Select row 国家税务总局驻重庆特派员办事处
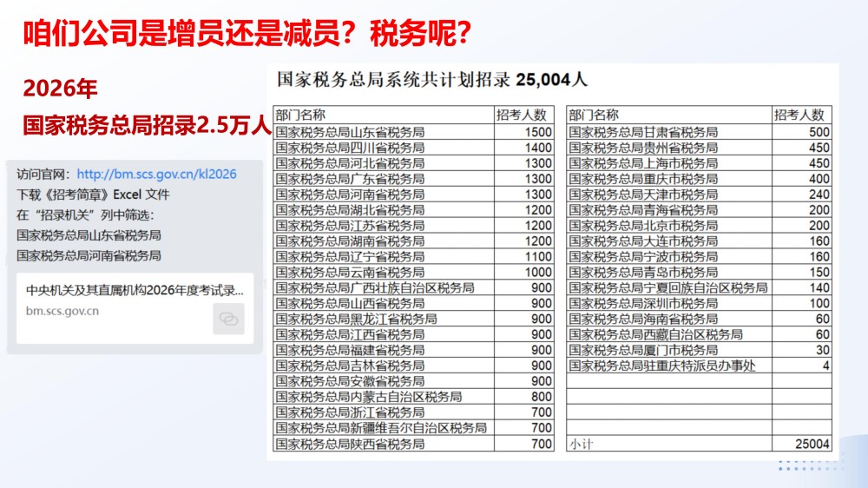 [699, 365]
